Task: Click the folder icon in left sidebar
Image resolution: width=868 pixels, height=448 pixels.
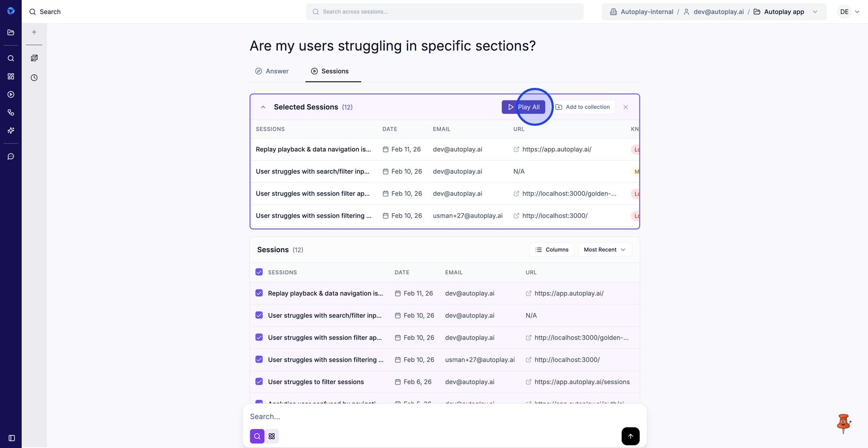Action: [x=10, y=33]
